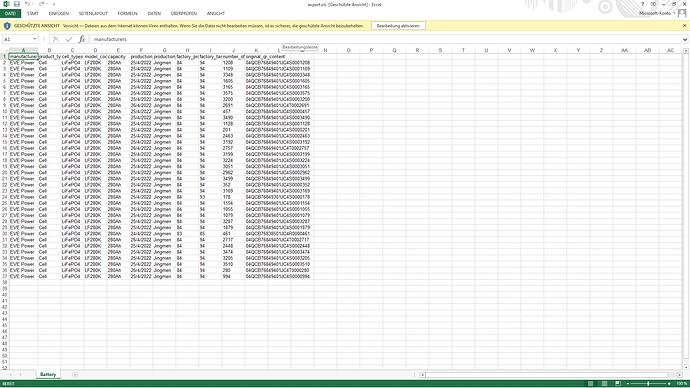Viewport: 690px width, 388px height.
Task: Zoom out with the minus button
Action: tap(628, 384)
